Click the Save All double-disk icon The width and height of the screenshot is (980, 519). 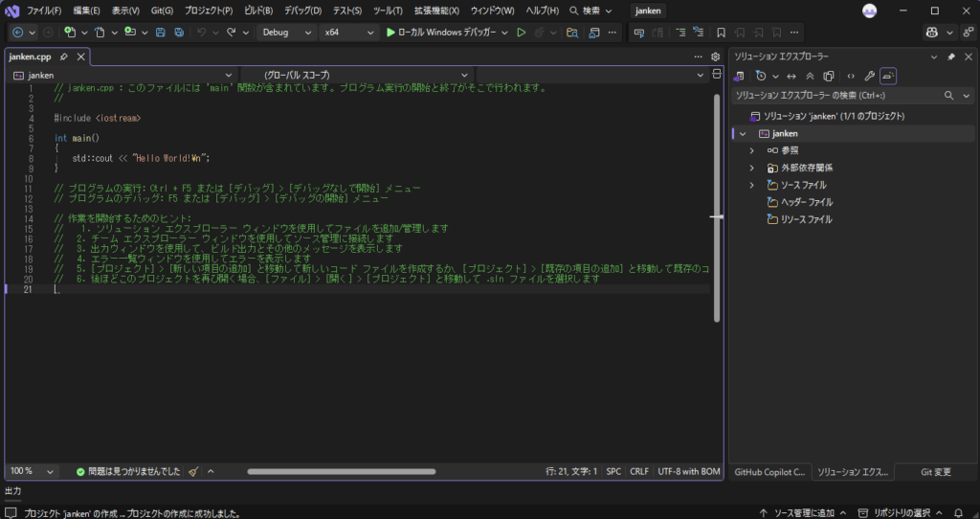179,33
